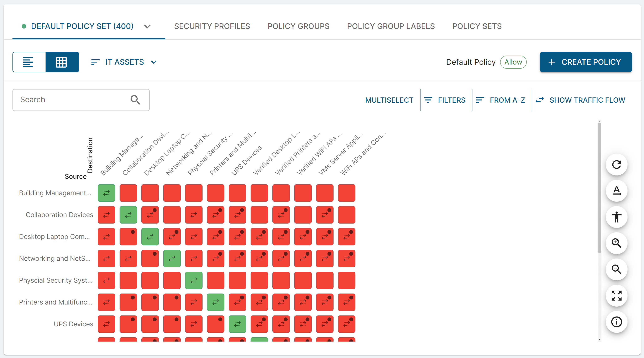Open the info legend icon button

pyautogui.click(x=616, y=322)
